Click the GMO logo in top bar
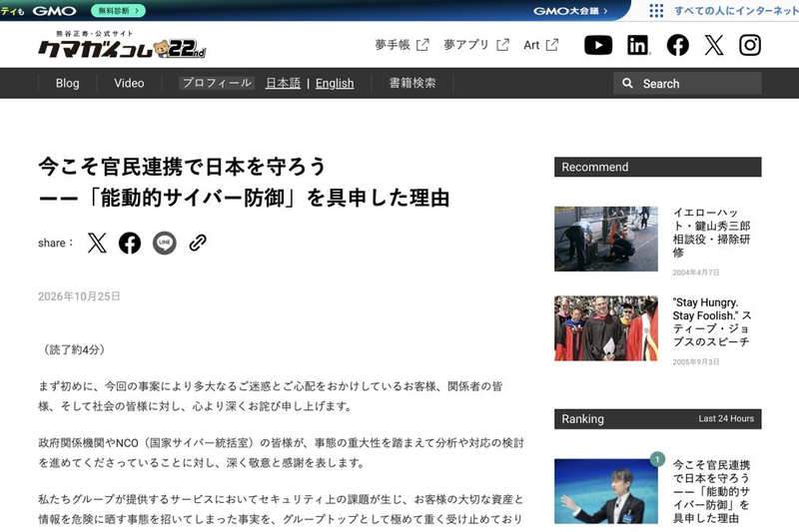Viewport: 799px width, 532px height. (54, 11)
